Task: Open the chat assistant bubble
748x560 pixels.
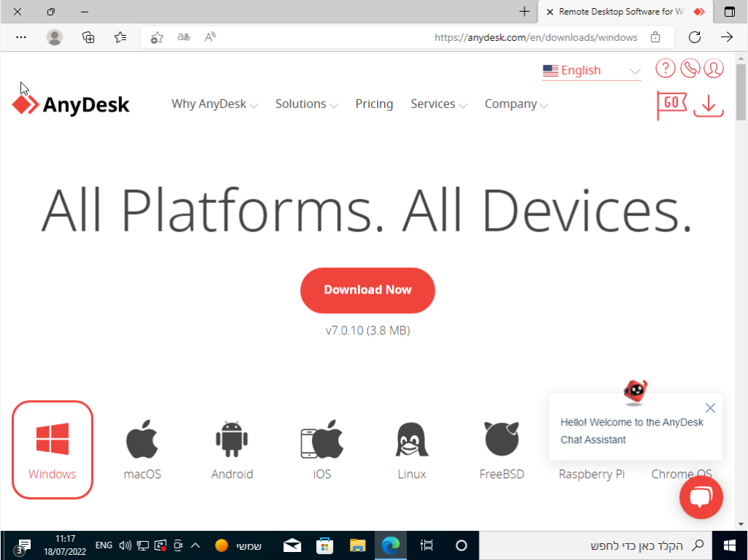Action: click(x=701, y=497)
